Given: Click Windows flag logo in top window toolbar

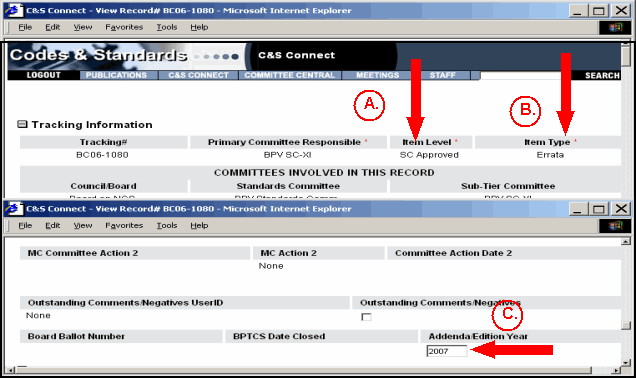Looking at the screenshot, I should coord(615,27).
